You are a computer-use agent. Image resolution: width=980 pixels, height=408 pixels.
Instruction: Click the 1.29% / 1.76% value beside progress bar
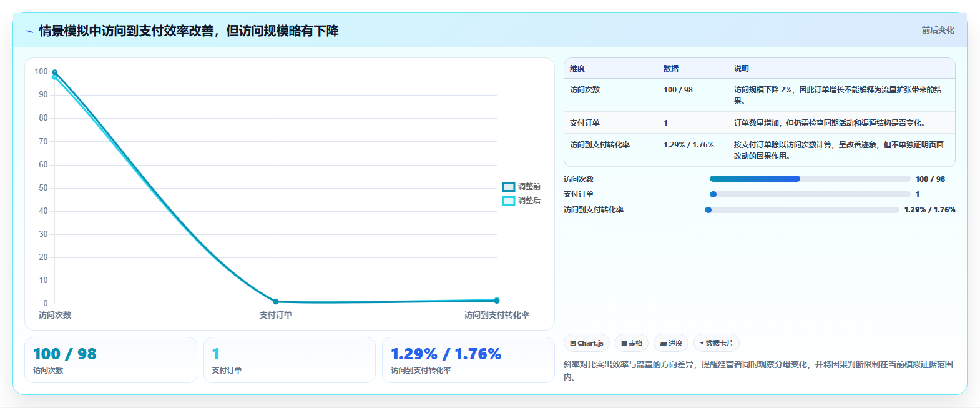930,210
